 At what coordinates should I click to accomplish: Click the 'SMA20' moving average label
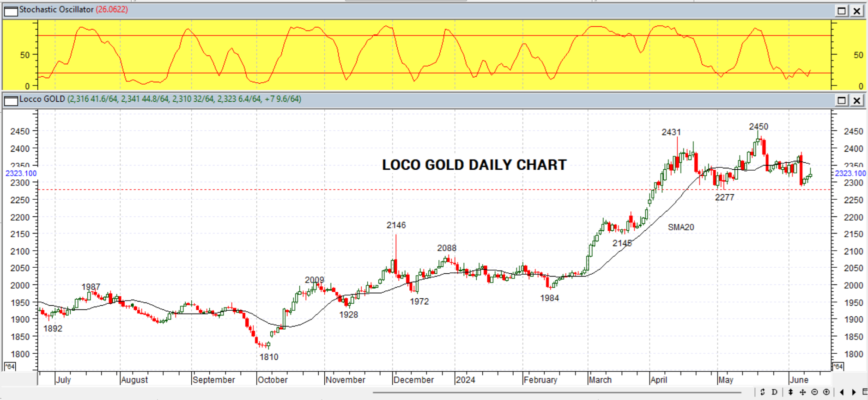click(x=681, y=227)
